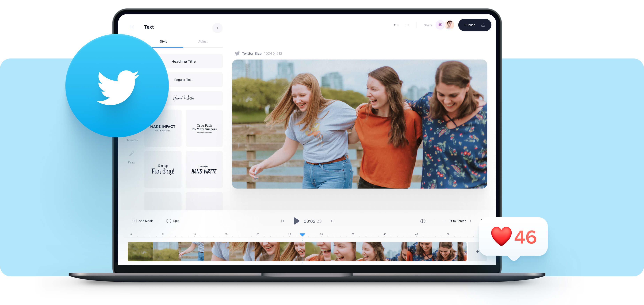Open the SK user avatar
Image resolution: width=644 pixels, height=305 pixels.
tap(440, 25)
